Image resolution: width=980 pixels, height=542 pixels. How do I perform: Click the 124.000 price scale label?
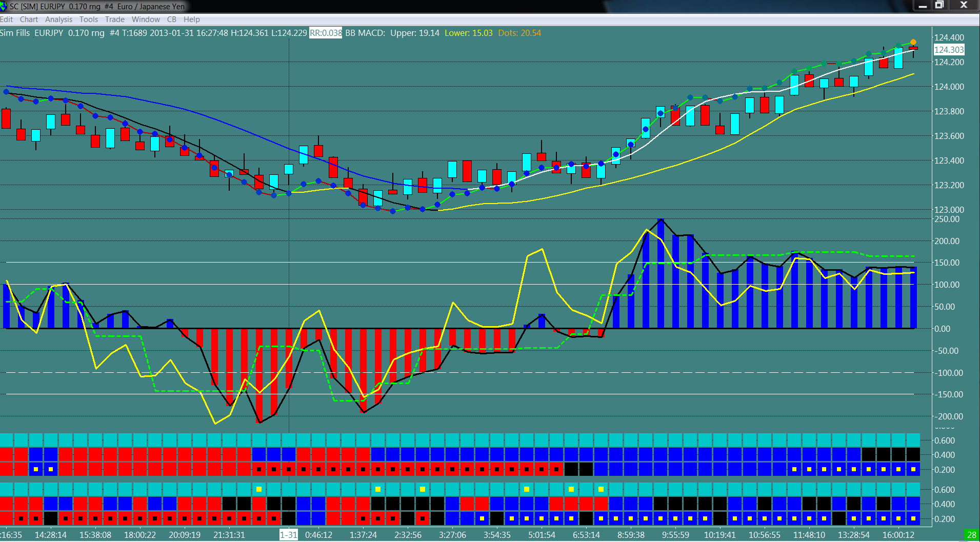point(949,87)
